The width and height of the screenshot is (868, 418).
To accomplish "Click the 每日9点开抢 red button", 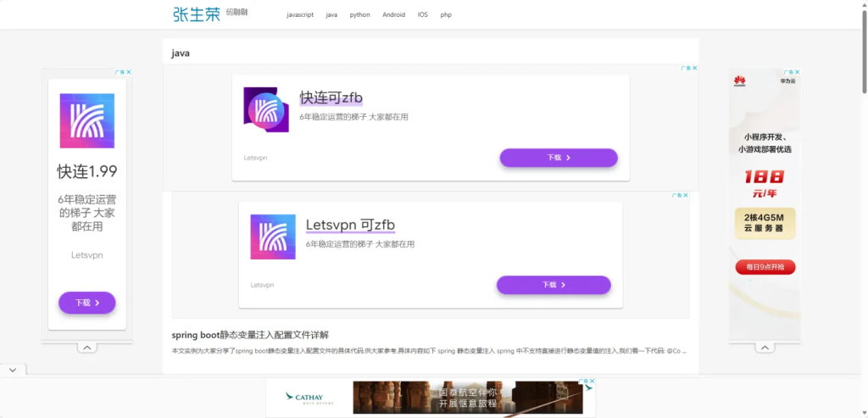I will tap(765, 267).
